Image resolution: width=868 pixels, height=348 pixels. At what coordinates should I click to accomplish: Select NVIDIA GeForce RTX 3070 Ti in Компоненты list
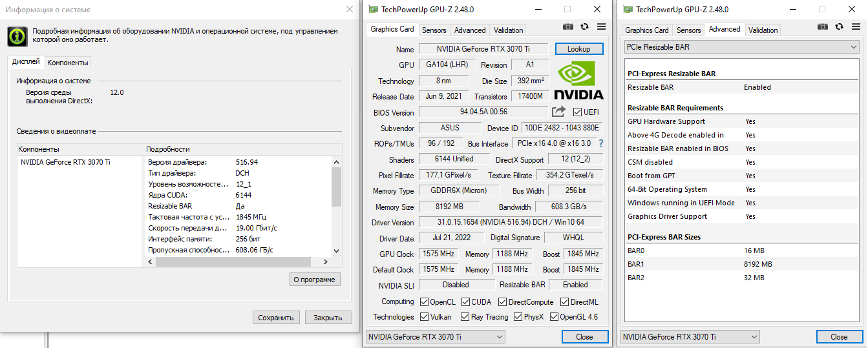point(65,162)
